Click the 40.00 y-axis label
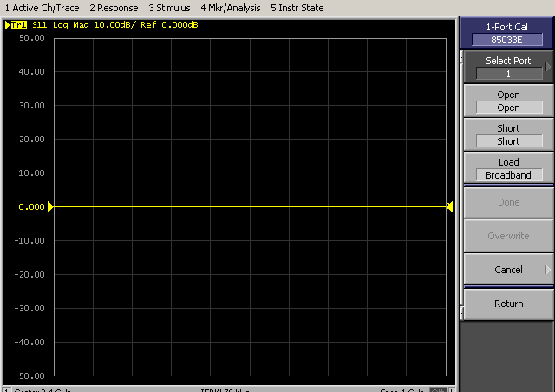This screenshot has width=555, height=392. coord(32,71)
